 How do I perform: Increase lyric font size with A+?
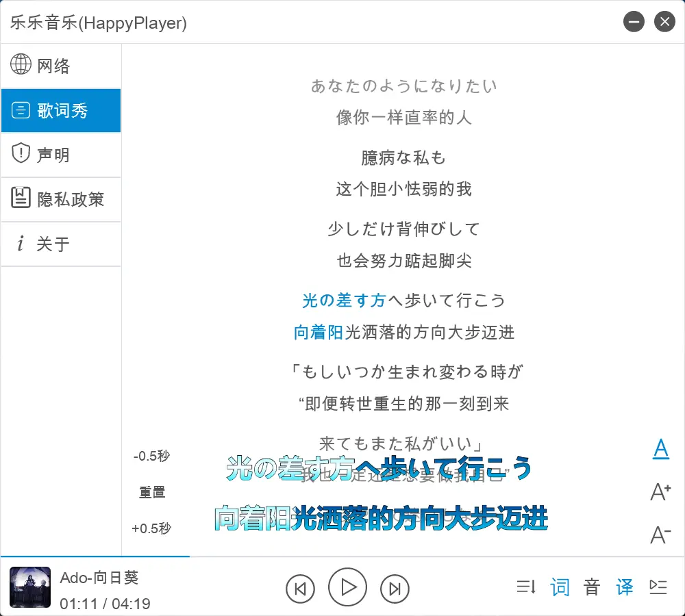(x=660, y=492)
